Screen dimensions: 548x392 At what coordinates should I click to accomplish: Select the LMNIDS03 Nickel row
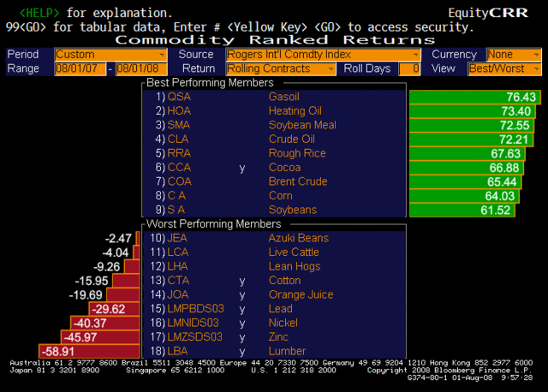(274, 323)
